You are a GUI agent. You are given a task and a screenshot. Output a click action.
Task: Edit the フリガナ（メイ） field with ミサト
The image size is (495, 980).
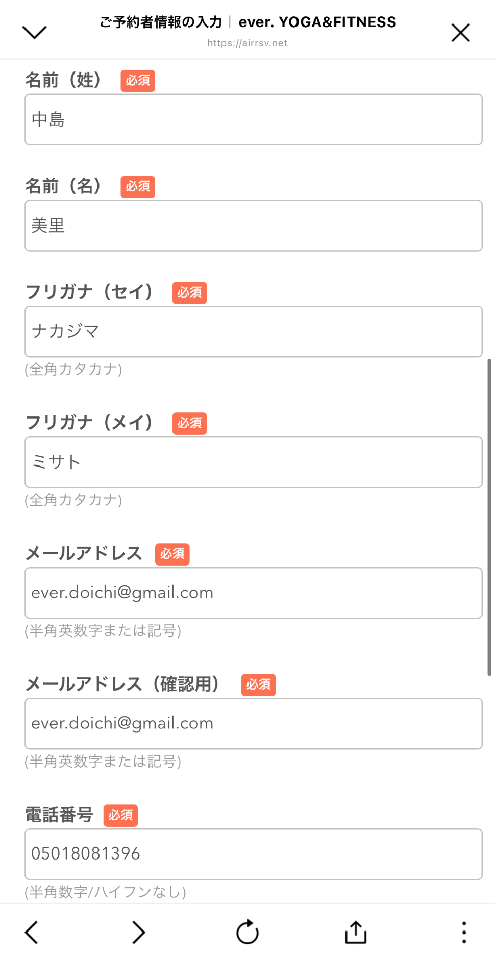tap(254, 462)
